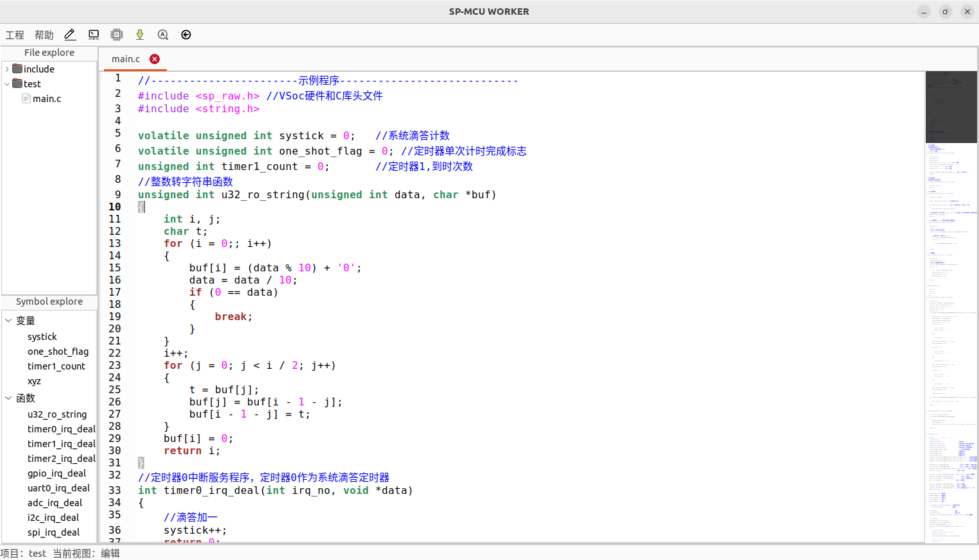Image resolution: width=979 pixels, height=560 pixels.
Task: Click the back arrow circle icon
Action: (x=186, y=35)
